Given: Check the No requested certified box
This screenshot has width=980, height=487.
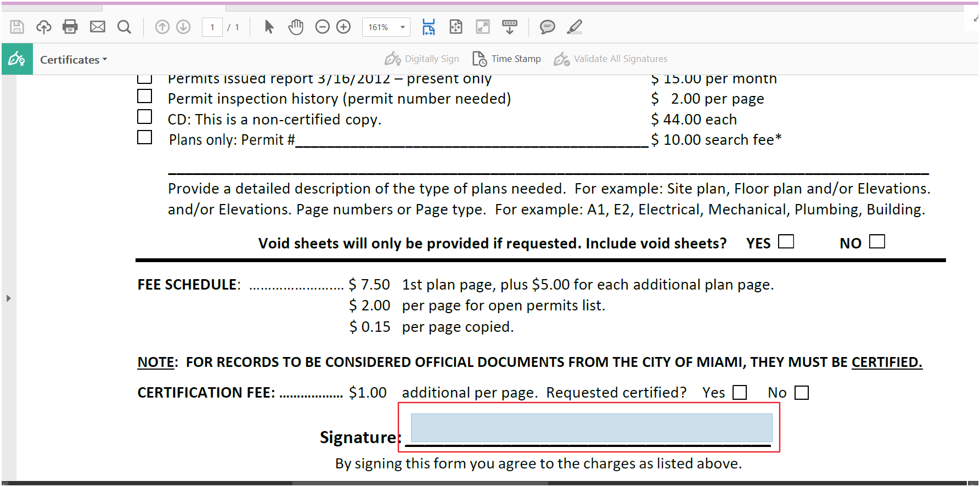Looking at the screenshot, I should click(802, 393).
